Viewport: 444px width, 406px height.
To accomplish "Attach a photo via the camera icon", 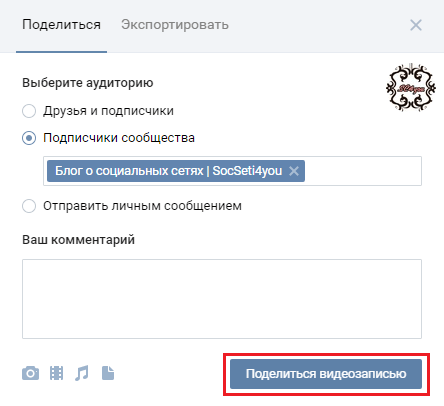I will click(30, 373).
